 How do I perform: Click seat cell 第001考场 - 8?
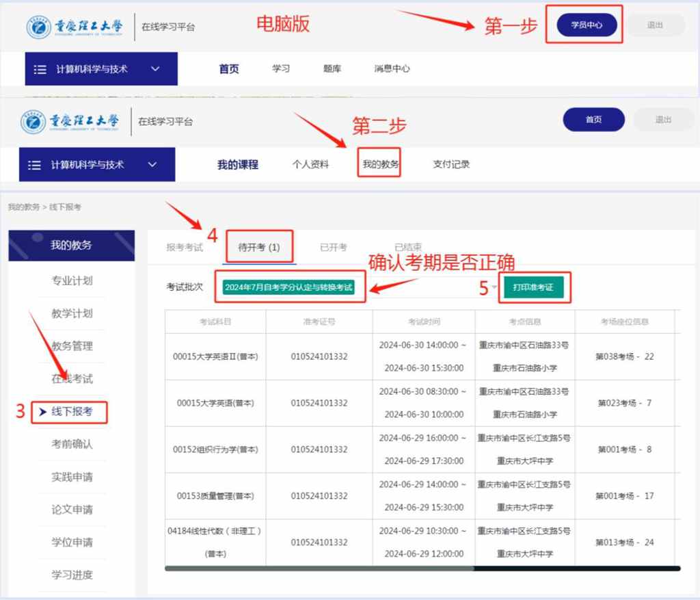pos(625,449)
